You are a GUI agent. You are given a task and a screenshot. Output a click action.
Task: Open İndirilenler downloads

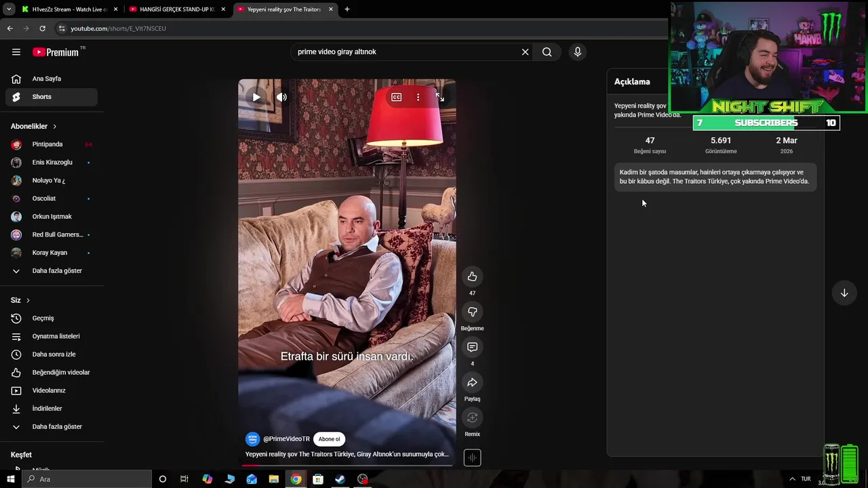coord(52,409)
